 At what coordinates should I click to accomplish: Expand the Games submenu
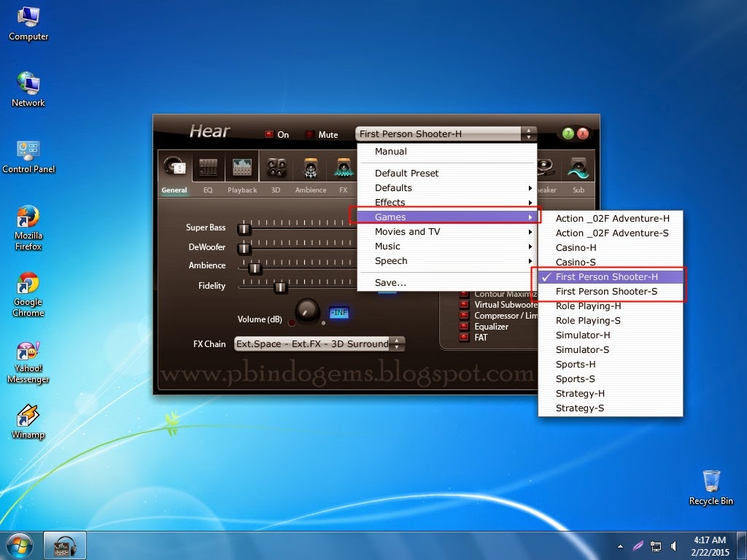[447, 217]
